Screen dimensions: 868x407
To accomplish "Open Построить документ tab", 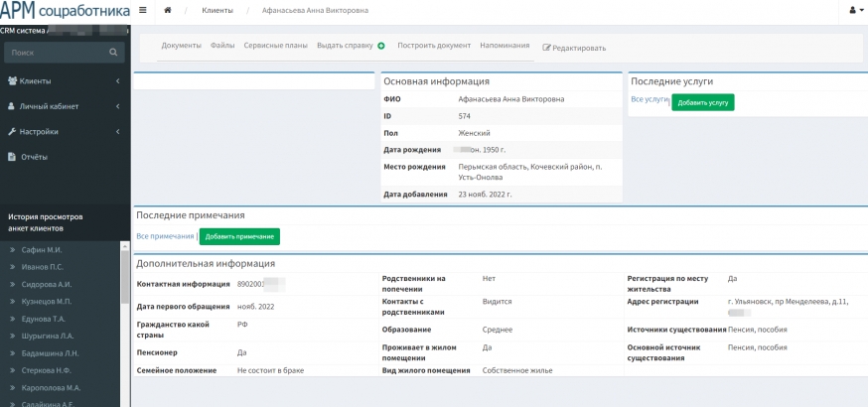I will tap(434, 46).
